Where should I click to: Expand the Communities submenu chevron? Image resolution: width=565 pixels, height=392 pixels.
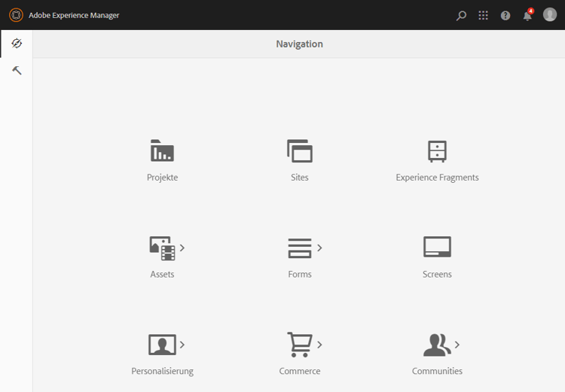click(x=457, y=345)
